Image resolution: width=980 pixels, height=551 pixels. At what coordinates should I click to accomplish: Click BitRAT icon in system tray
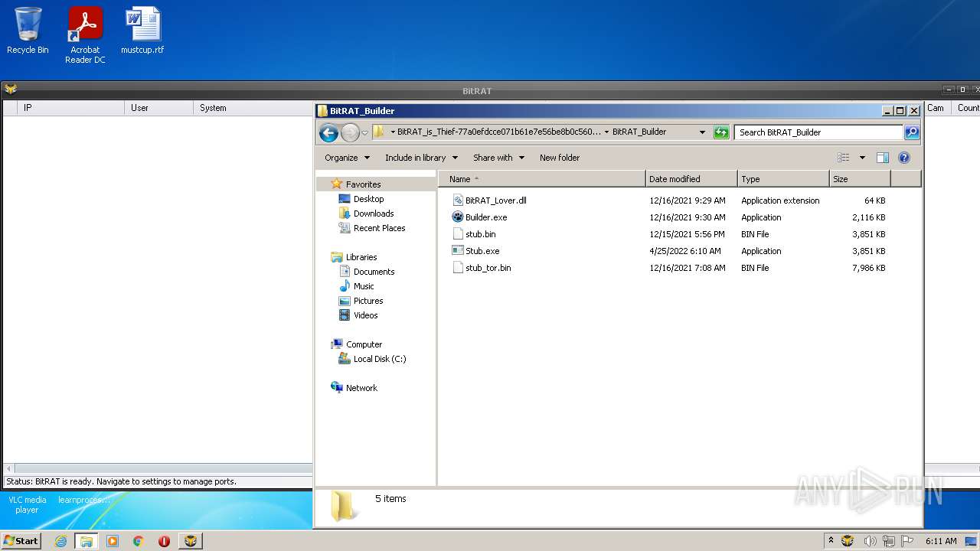[x=848, y=541]
